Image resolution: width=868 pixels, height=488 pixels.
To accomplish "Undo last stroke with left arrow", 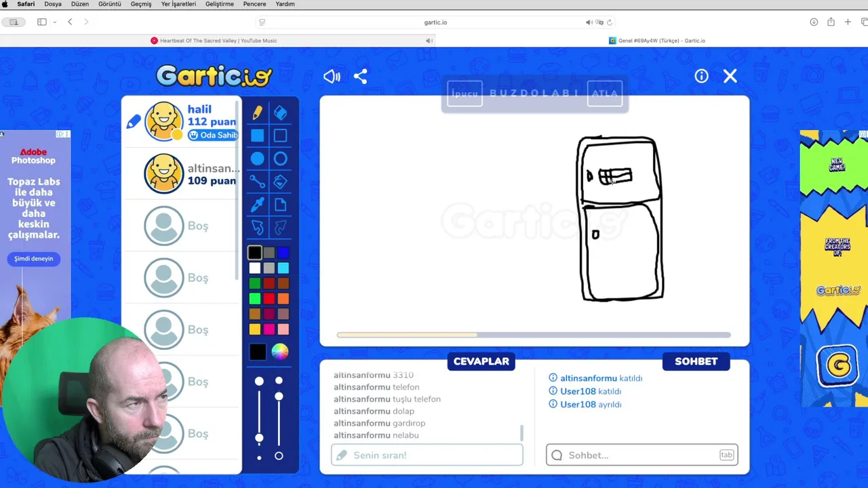I will [257, 227].
